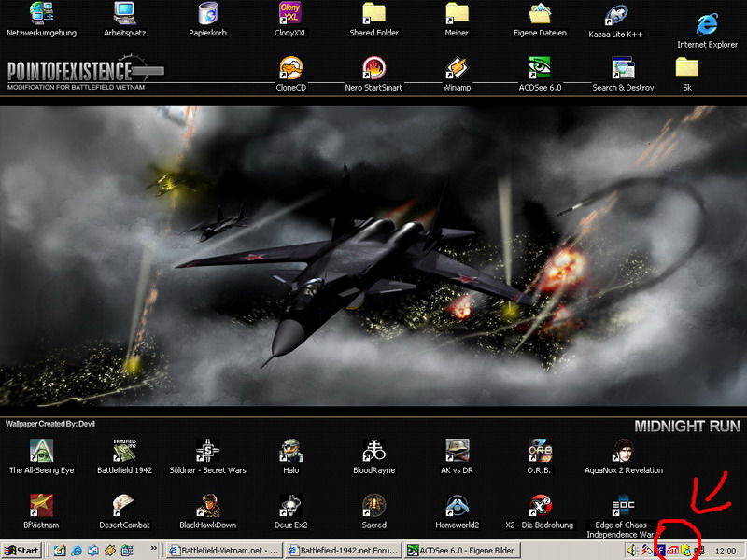Click the network computers tray icon
Screen dimensions: 747x560
coord(699,552)
